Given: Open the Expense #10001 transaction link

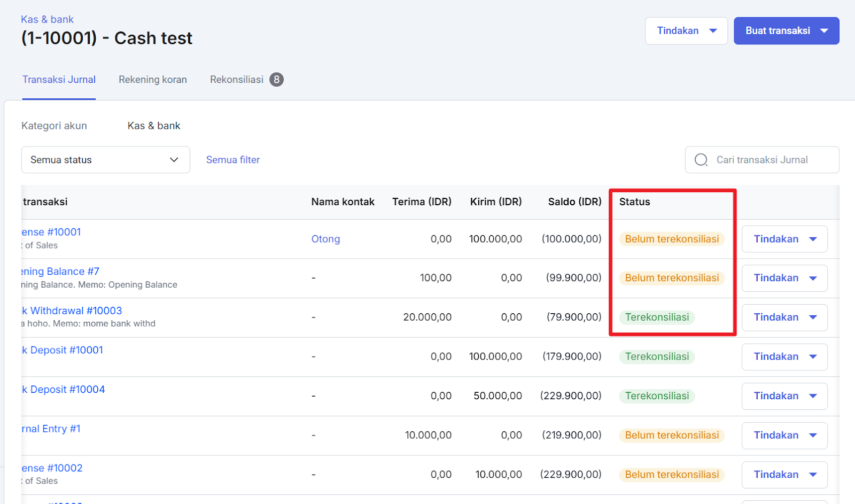Looking at the screenshot, I should click(51, 232).
